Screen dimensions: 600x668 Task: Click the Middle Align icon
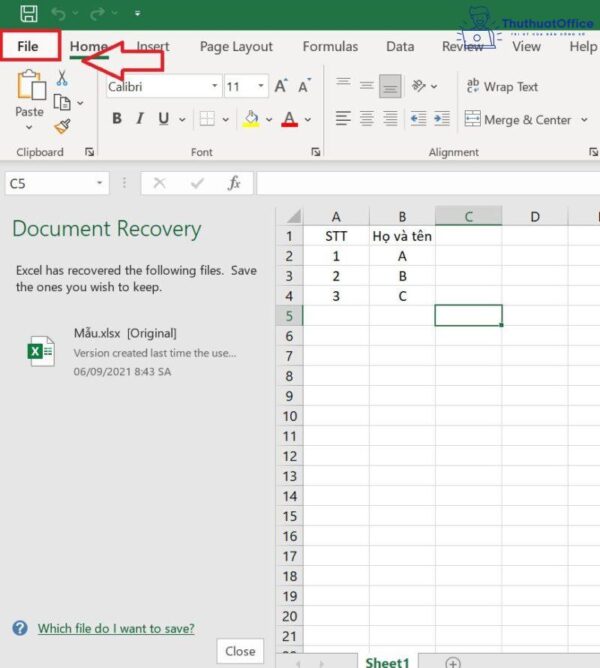pyautogui.click(x=366, y=86)
